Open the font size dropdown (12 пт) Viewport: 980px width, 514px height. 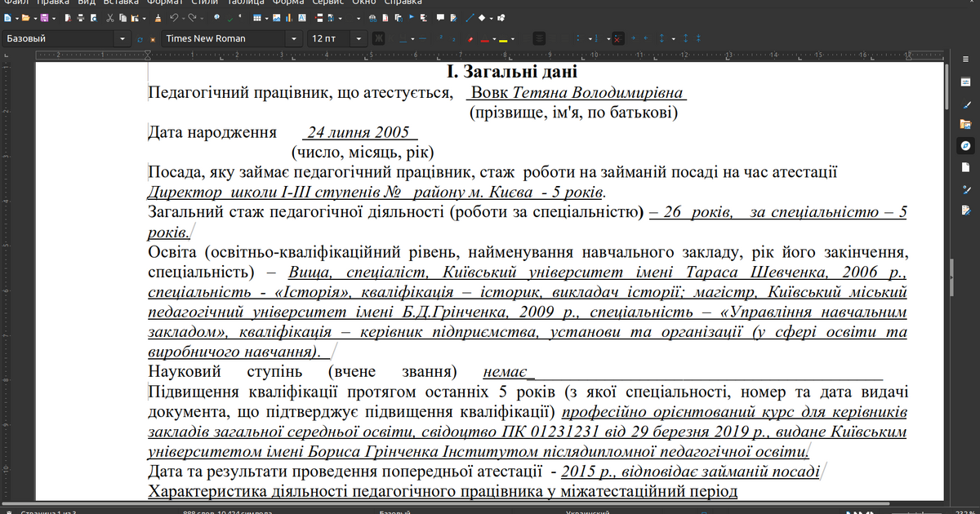coord(358,38)
